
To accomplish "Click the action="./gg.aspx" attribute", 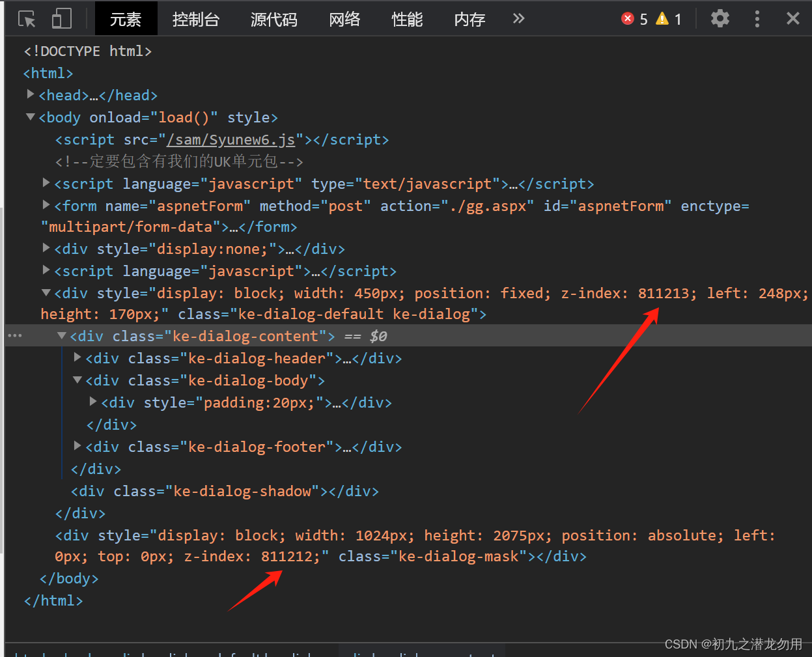I will 457,206.
